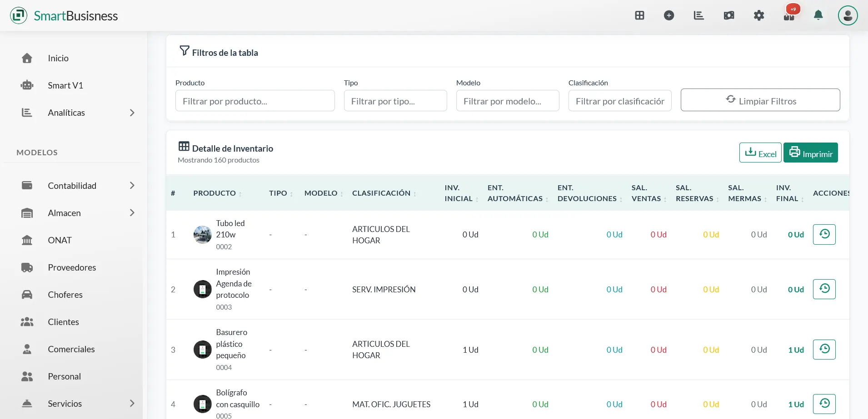Expand the Servicios submenu
The image size is (868, 419).
(132, 403)
